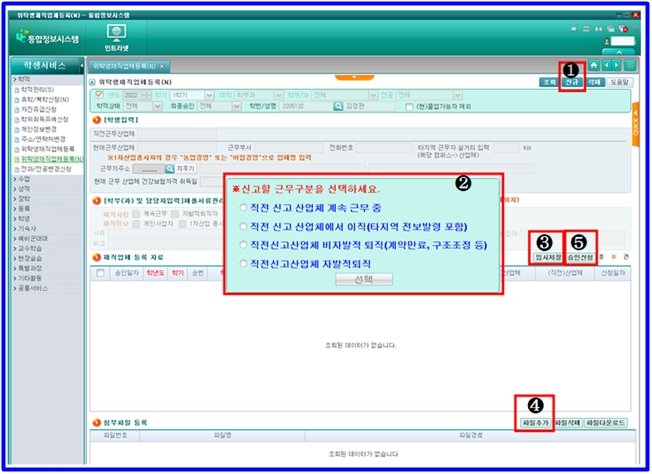The height and width of the screenshot is (474, 652).
Task: Click the 파일삭제 button
Action: point(568,422)
